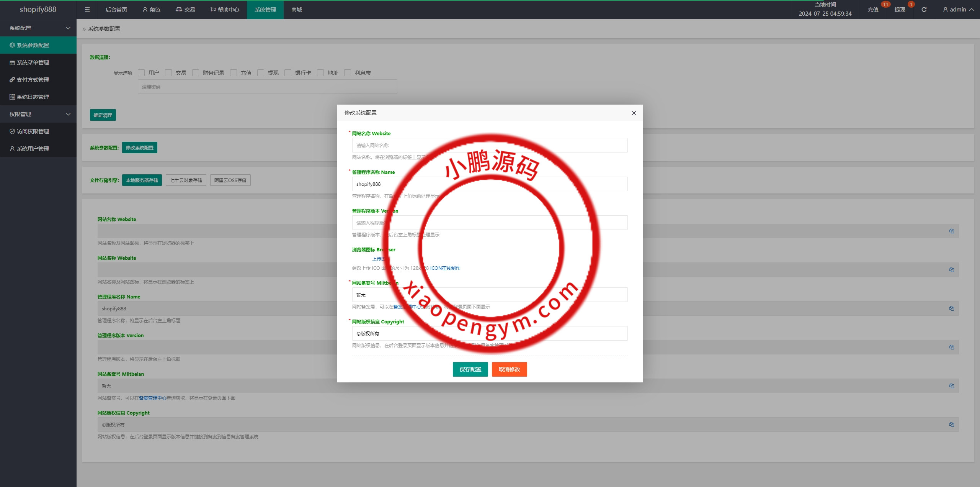The image size is (980, 487).
Task: Click the refresh icon in top bar
Action: 924,10
